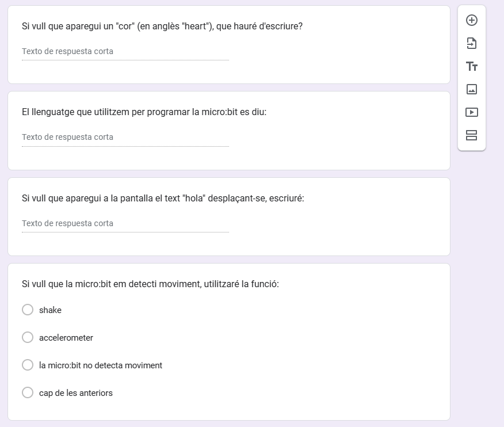
Task: Edit the "shake" option label text
Action: pos(51,310)
